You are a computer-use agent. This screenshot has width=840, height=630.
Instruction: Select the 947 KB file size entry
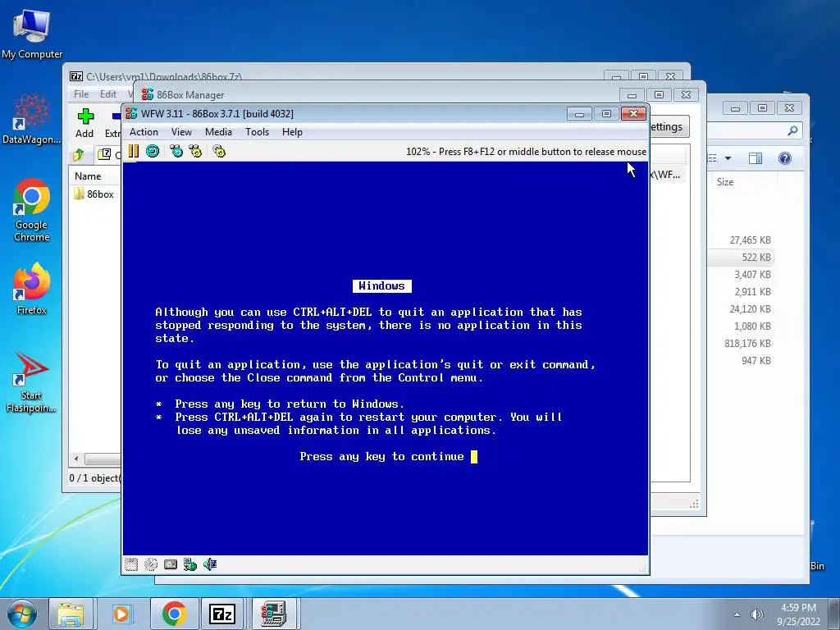756,361
